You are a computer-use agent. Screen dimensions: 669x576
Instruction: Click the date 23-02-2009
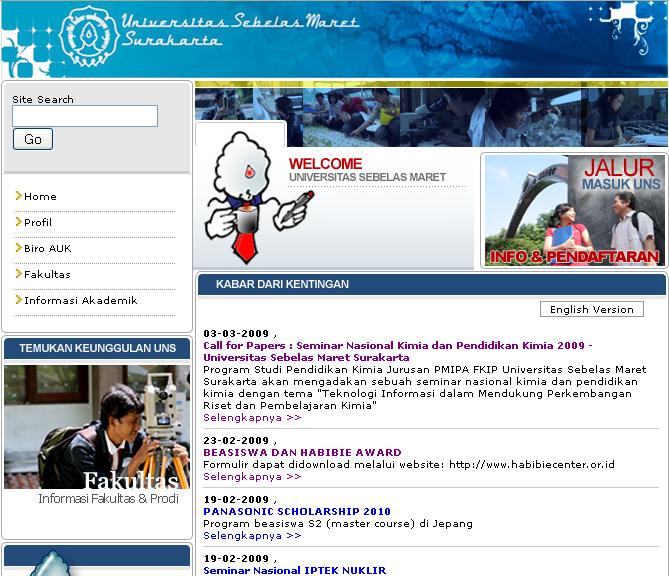pyautogui.click(x=236, y=440)
